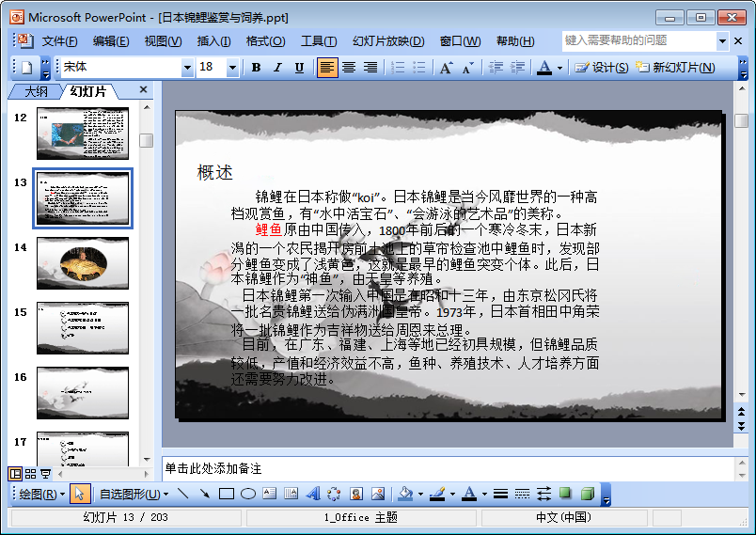This screenshot has height=535, width=756.
Task: Open line color dropdown arrow
Action: point(452,494)
